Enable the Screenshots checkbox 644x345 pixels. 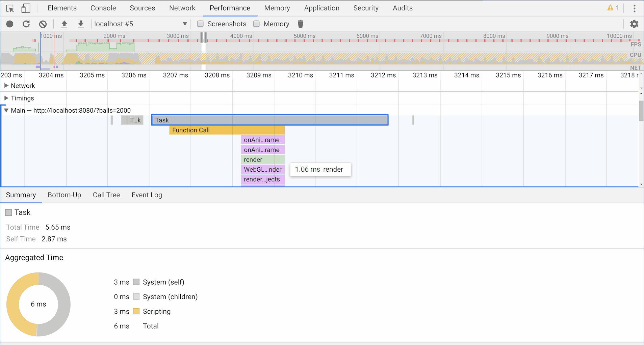(200, 24)
